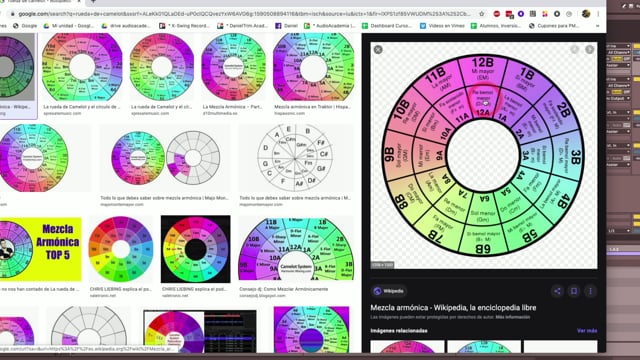Screen dimensions: 640x360
Task: Open more options three-dot menu in preview panel
Action: [590, 291]
